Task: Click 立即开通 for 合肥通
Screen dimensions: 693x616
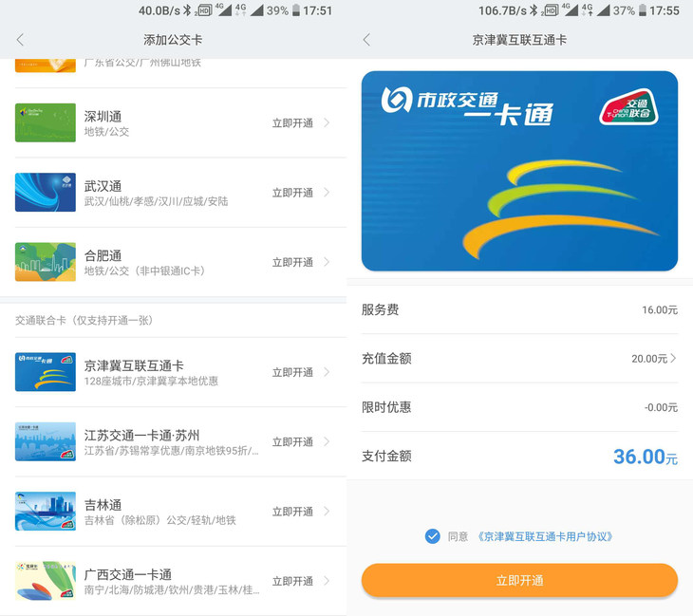Action: pyautogui.click(x=292, y=263)
